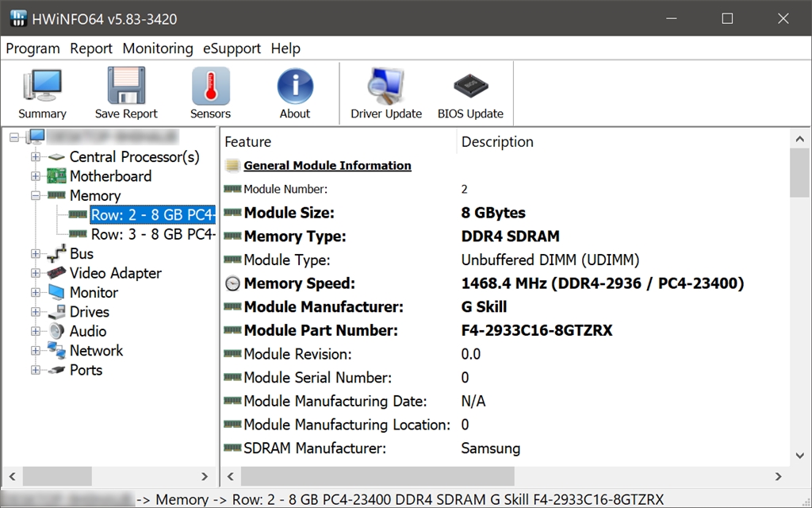This screenshot has width=812, height=508.
Task: Open the Sensors thermometer icon
Action: coord(210,86)
